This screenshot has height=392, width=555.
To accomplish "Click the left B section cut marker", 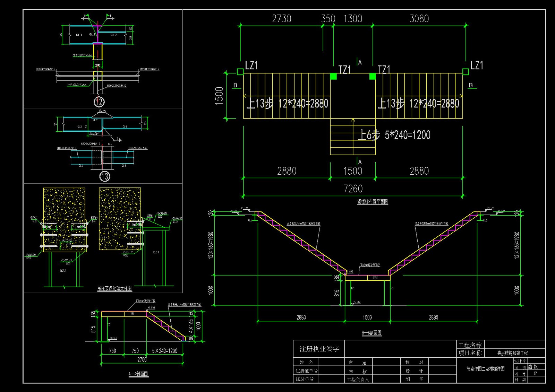I will point(236,85).
